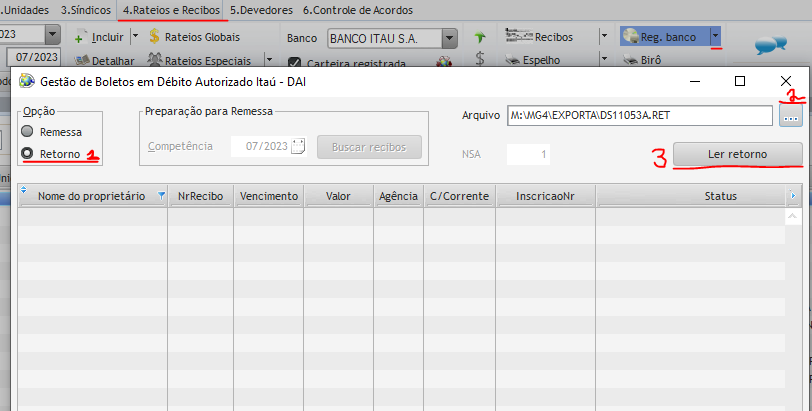This screenshot has width=812, height=411.
Task: Click the green up arrow icon
Action: (480, 38)
